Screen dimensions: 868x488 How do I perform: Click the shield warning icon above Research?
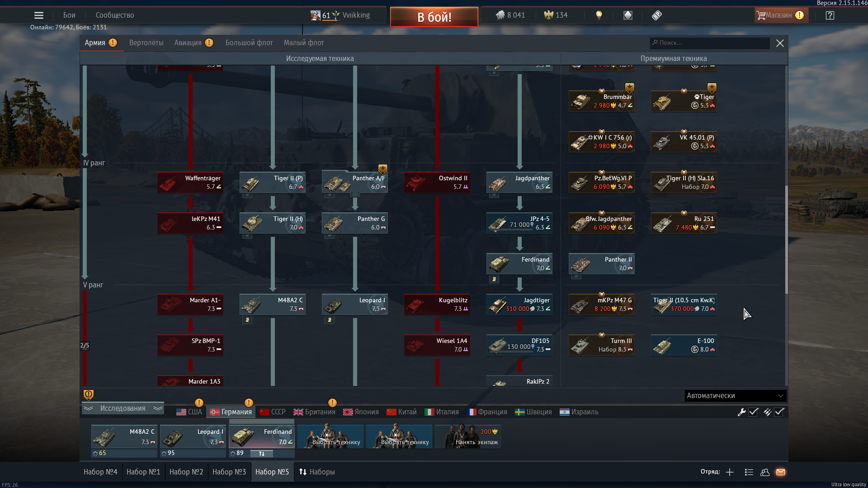(89, 395)
